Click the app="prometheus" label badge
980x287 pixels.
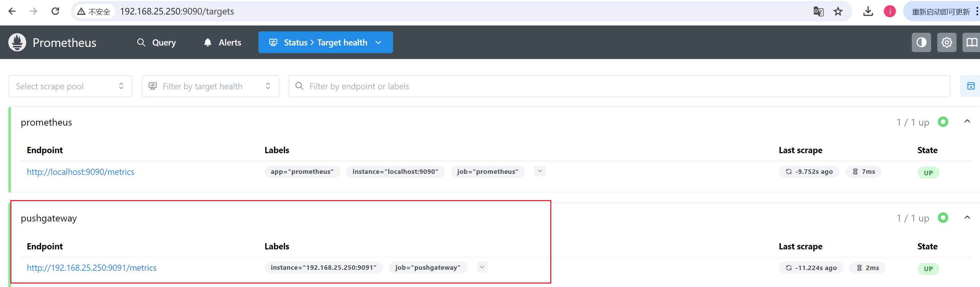tap(302, 172)
